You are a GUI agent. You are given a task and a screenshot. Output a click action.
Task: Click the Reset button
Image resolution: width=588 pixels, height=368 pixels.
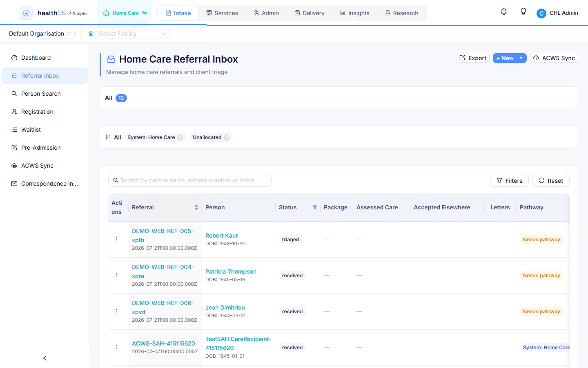pyautogui.click(x=551, y=180)
